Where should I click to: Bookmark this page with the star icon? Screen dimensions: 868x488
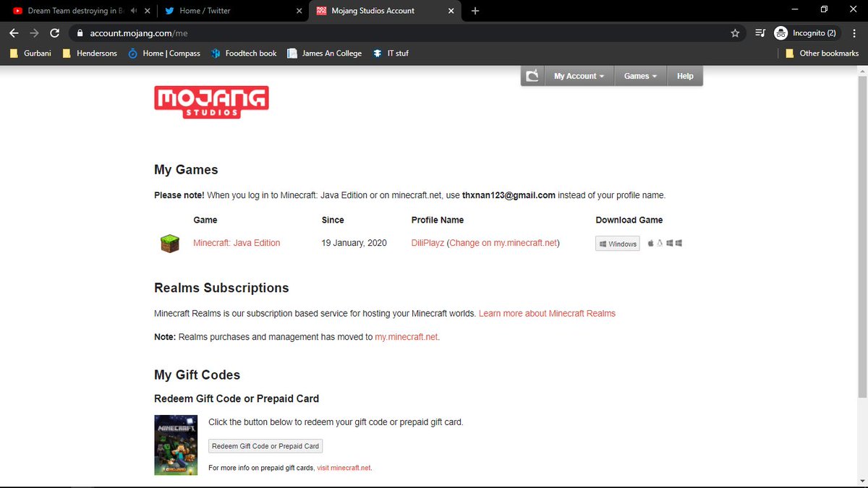tap(735, 33)
